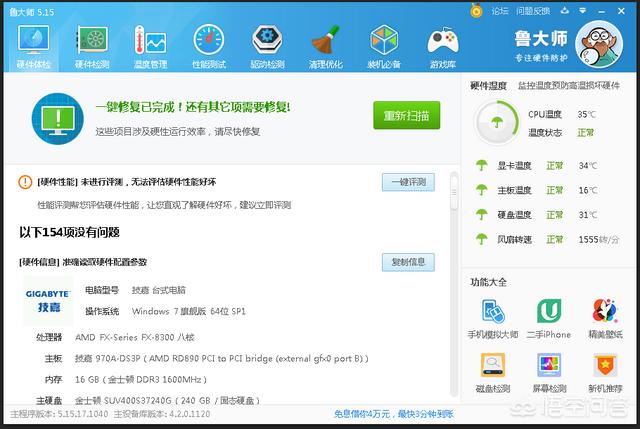Open the 温度管理 temperature management tab
This screenshot has height=429, width=640.
(x=150, y=47)
